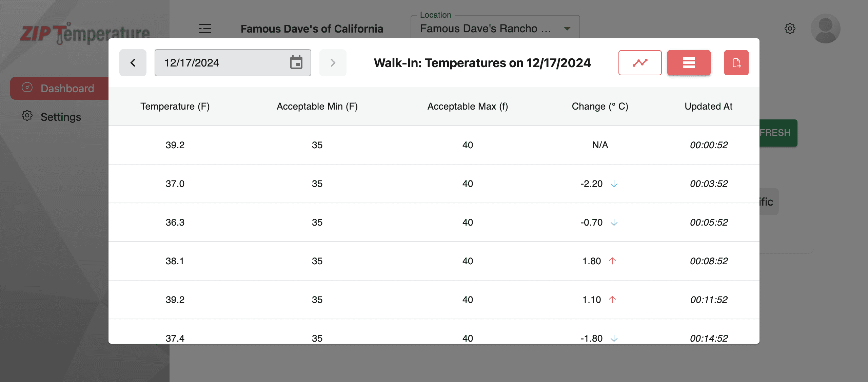Click the green Refresh button
Image resolution: width=868 pixels, height=382 pixels.
778,133
